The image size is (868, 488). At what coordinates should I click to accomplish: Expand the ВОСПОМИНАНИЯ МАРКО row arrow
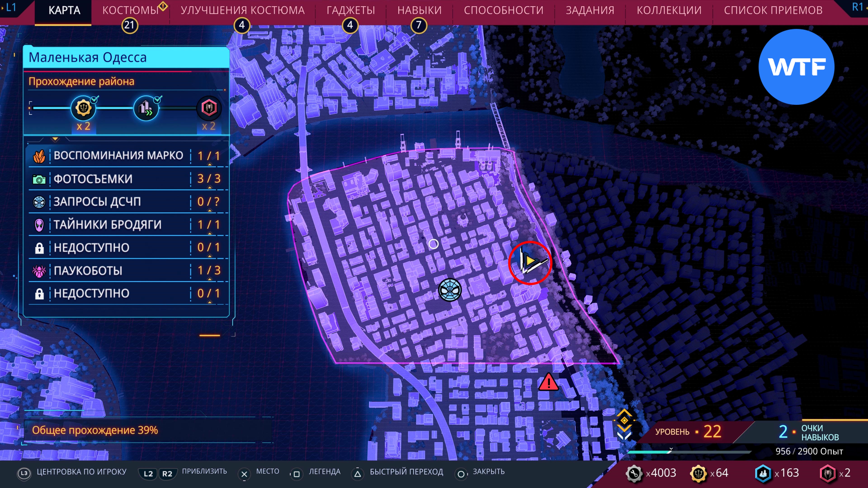coord(210,164)
